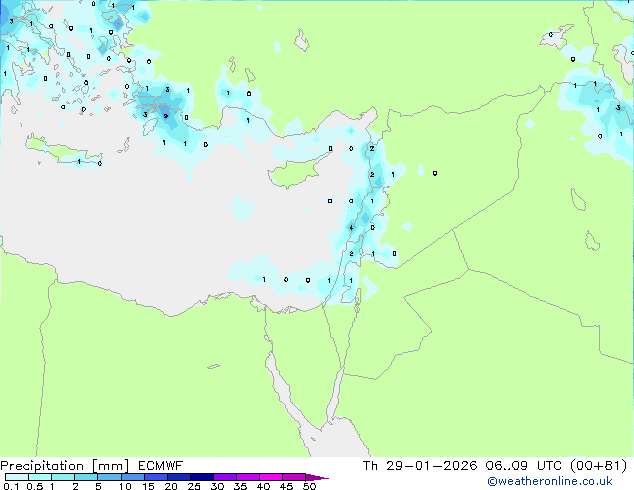Click the 'Precipitation [mm]' title text
The image size is (634, 490).
[65, 466]
